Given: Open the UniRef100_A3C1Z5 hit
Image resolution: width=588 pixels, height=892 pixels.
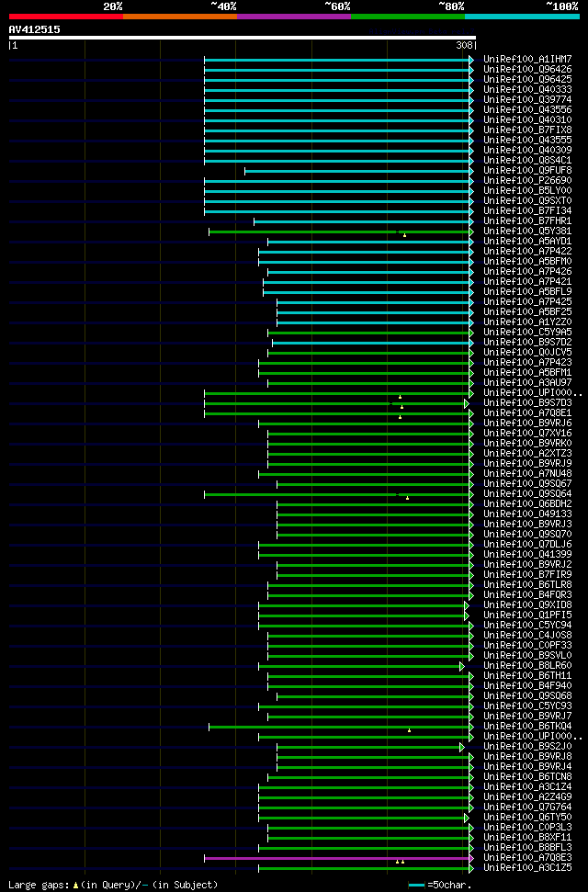Looking at the screenshot, I should (x=527, y=868).
